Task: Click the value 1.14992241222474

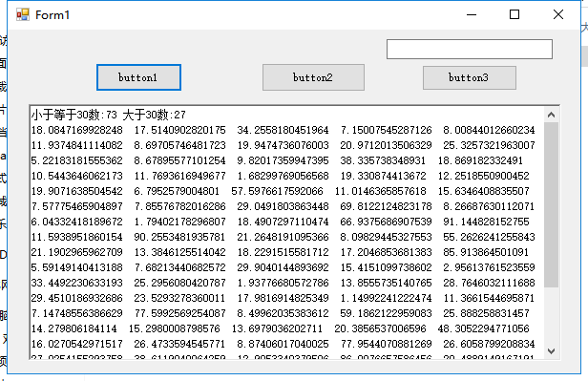Action: (387, 298)
